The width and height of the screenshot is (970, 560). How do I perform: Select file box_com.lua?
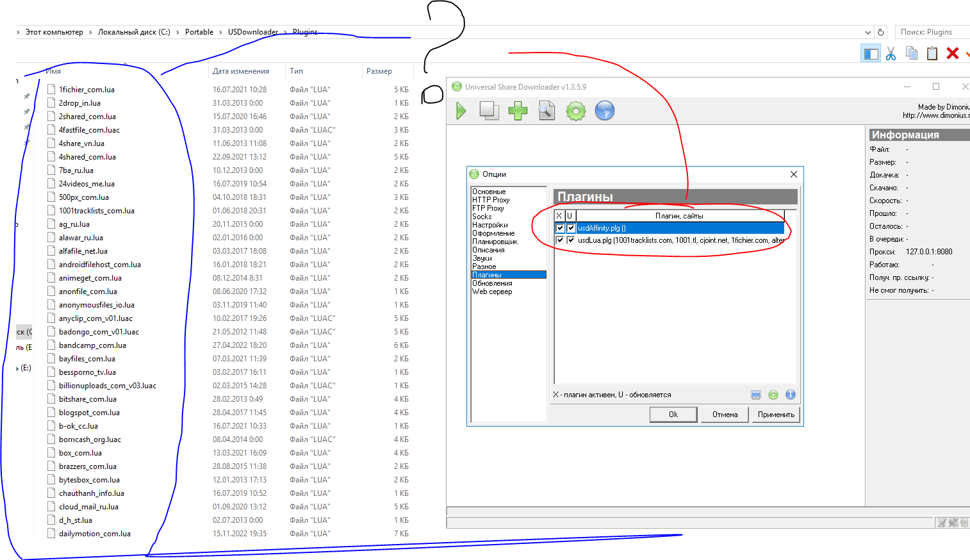pyautogui.click(x=80, y=453)
